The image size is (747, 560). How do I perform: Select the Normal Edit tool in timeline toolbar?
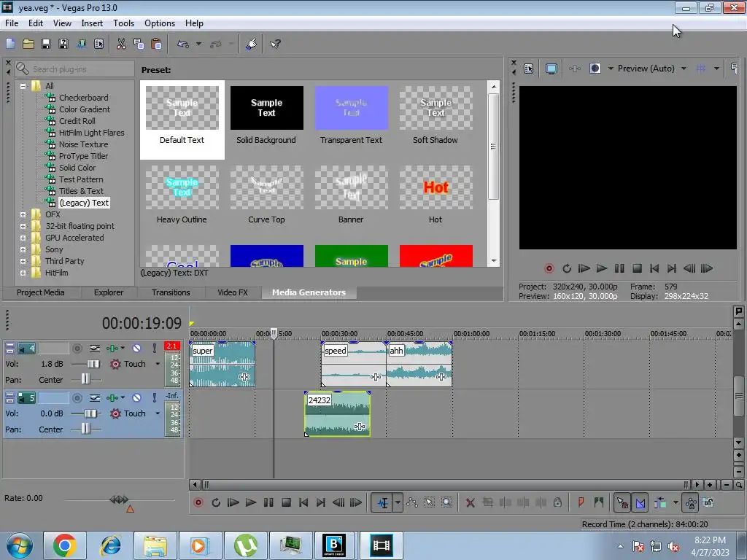click(382, 502)
